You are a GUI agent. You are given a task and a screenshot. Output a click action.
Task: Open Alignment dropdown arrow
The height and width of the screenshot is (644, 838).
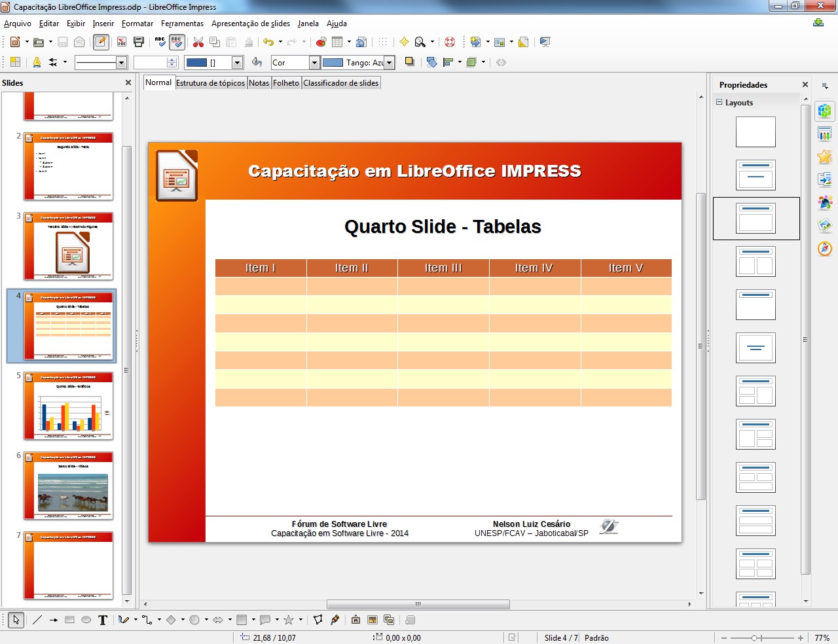(x=460, y=62)
